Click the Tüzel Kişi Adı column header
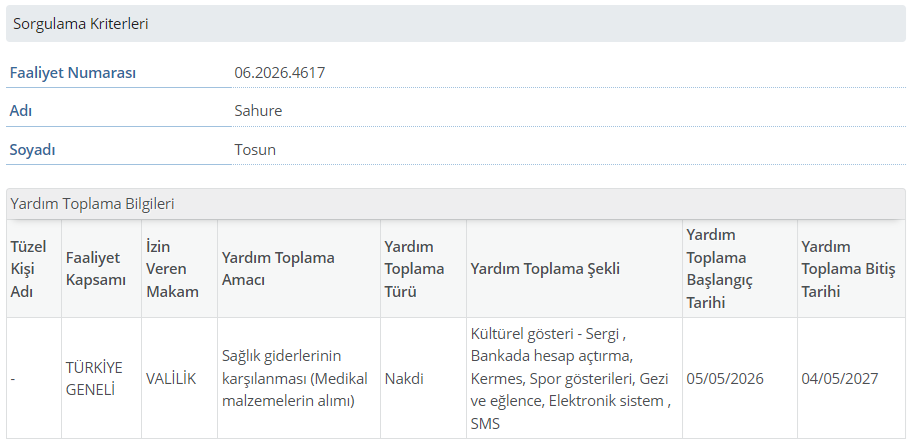Image resolution: width=908 pixels, height=445 pixels. [x=34, y=269]
